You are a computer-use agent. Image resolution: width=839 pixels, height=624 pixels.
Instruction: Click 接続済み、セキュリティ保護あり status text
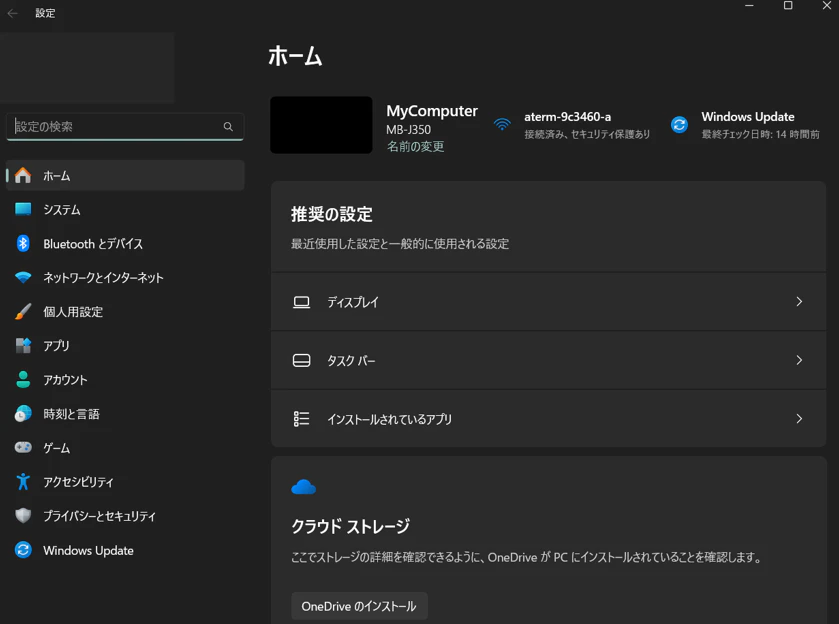(587, 134)
